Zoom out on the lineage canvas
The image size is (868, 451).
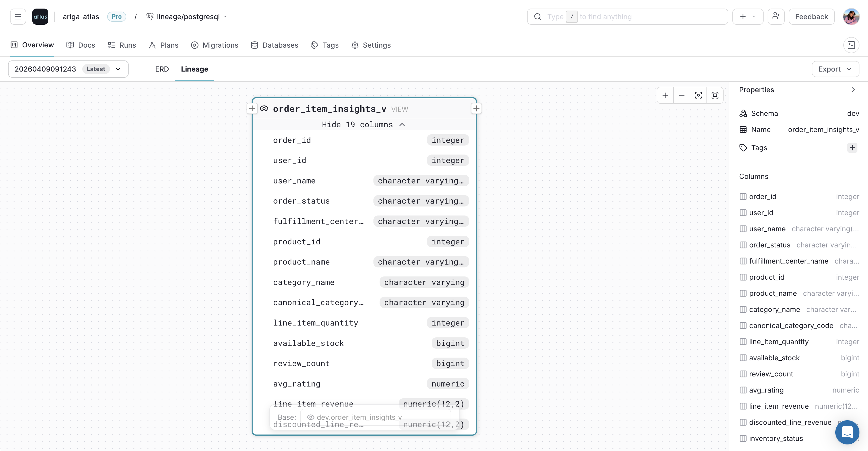(682, 95)
